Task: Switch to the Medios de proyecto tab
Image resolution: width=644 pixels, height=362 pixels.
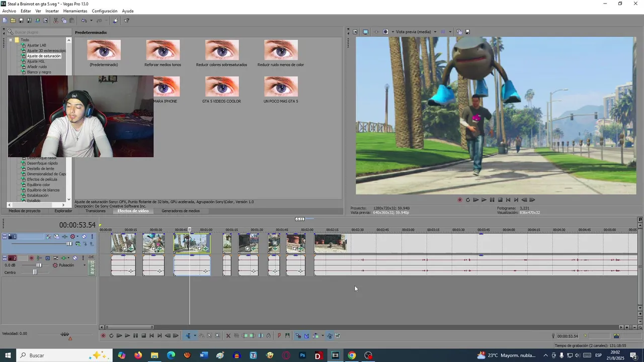Action: [25, 211]
